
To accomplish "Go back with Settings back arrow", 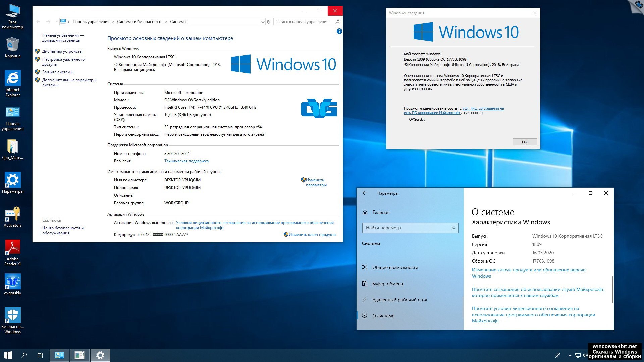I will pos(365,193).
